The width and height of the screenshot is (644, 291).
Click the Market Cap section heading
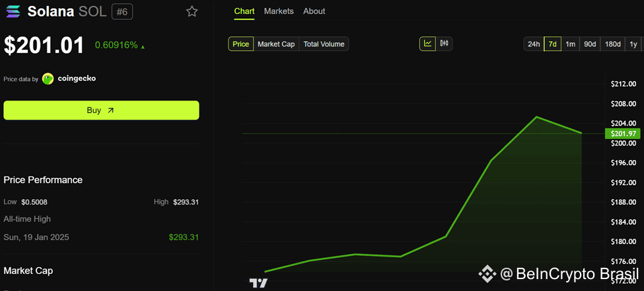tap(28, 270)
